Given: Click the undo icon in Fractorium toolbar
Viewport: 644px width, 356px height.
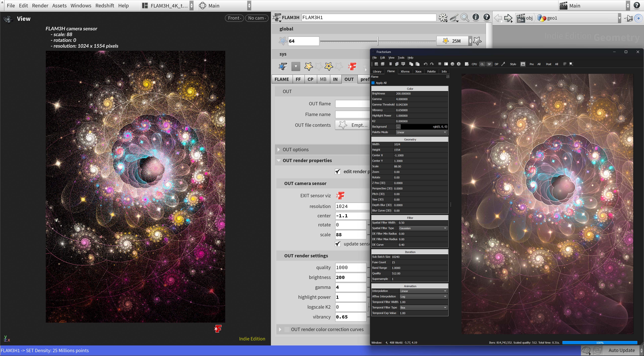Looking at the screenshot, I should (425, 64).
